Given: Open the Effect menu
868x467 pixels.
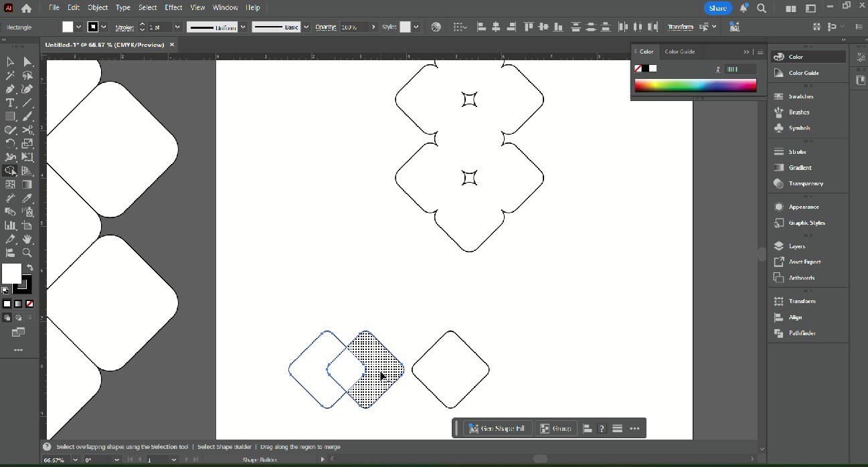Looking at the screenshot, I should [x=174, y=7].
